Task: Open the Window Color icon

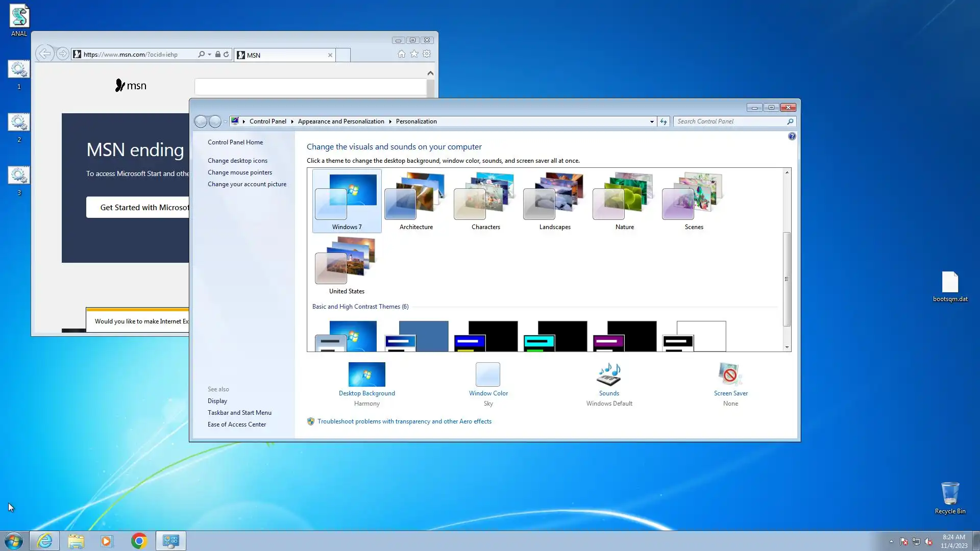Action: coord(488,374)
